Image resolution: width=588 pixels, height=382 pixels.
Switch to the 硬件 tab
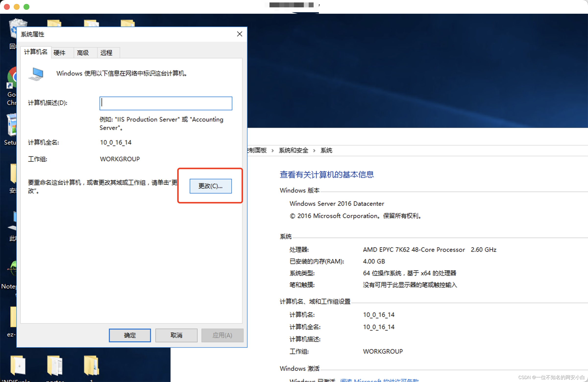pyautogui.click(x=59, y=53)
